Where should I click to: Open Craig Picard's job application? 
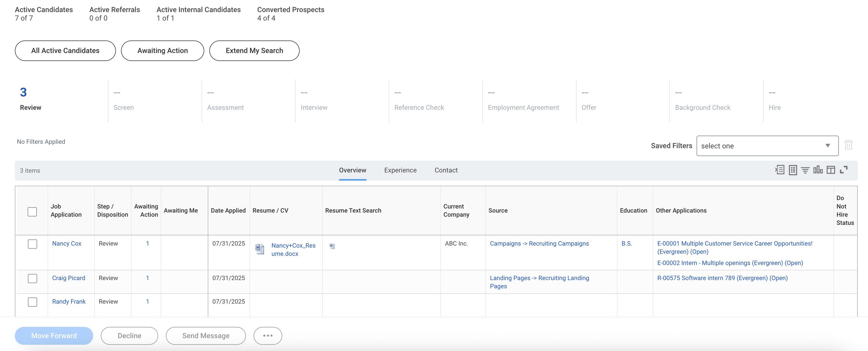(69, 278)
